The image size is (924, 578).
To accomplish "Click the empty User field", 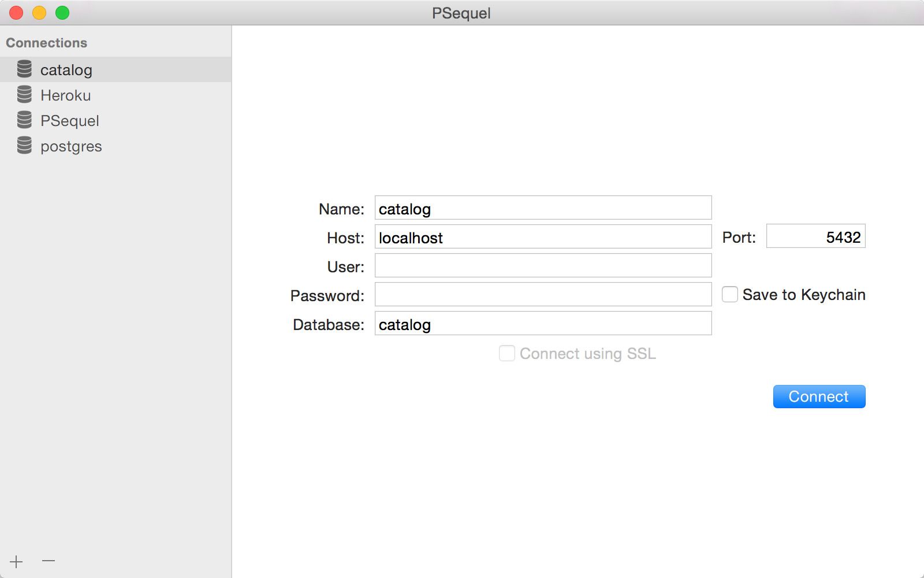I will coord(542,265).
